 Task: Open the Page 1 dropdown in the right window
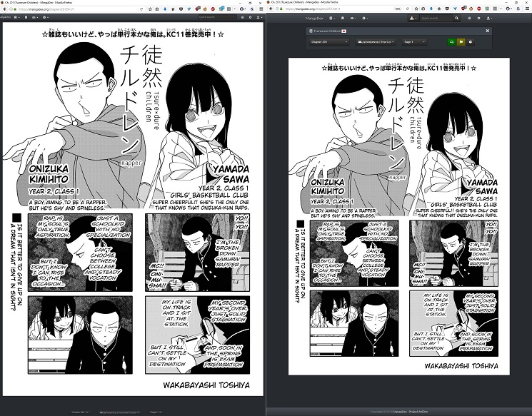point(414,42)
